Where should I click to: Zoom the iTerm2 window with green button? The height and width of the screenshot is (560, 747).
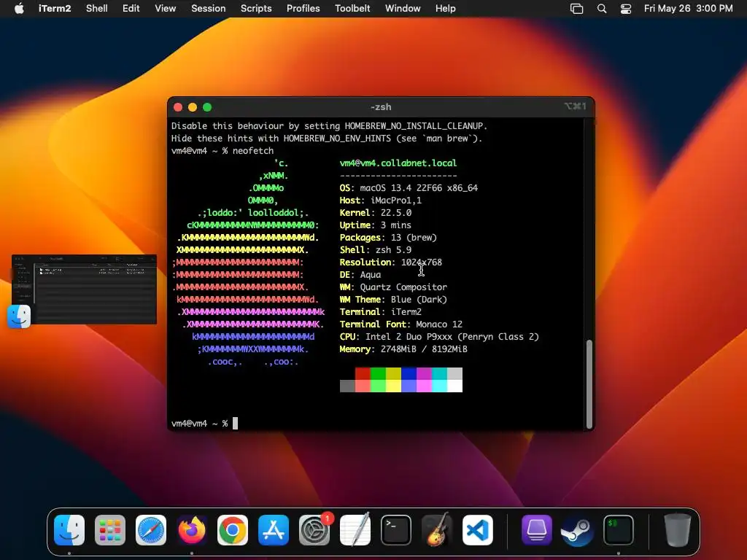(x=207, y=107)
